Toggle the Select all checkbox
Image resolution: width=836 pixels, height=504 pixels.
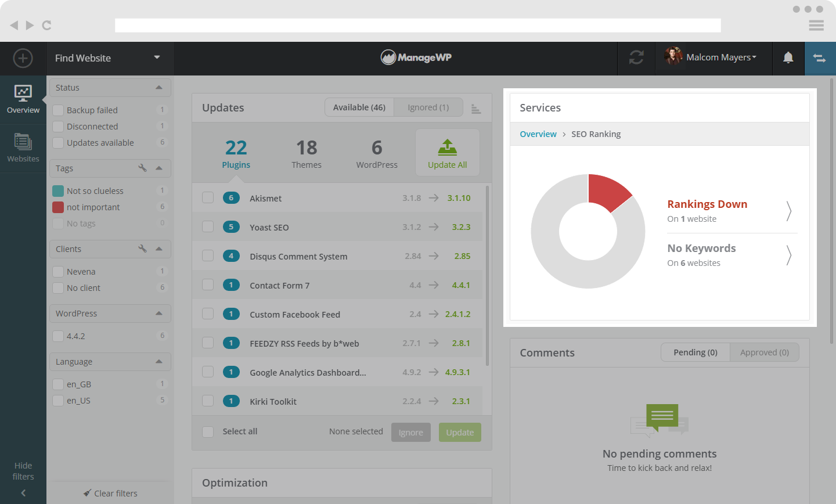pyautogui.click(x=208, y=431)
